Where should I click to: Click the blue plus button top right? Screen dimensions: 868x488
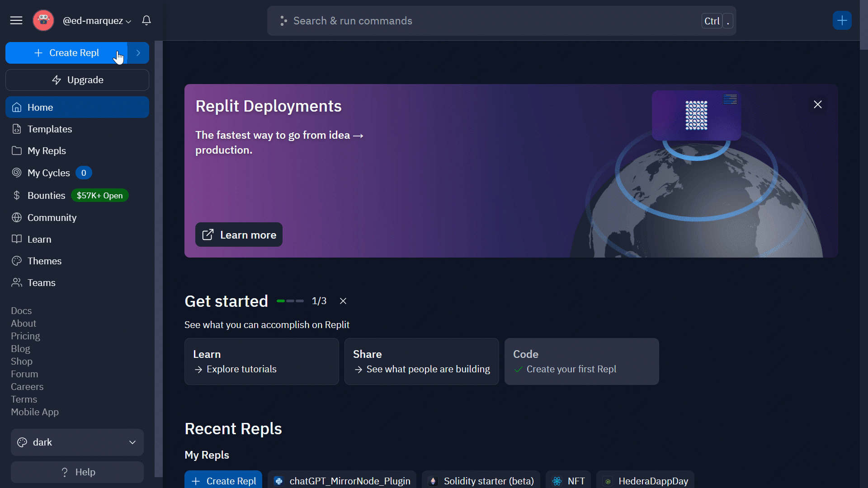pos(842,20)
